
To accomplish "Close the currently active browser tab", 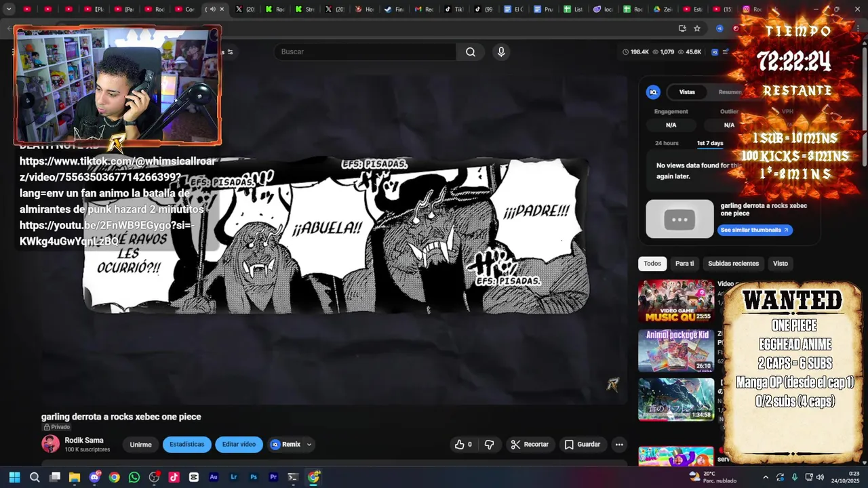I will tap(222, 9).
